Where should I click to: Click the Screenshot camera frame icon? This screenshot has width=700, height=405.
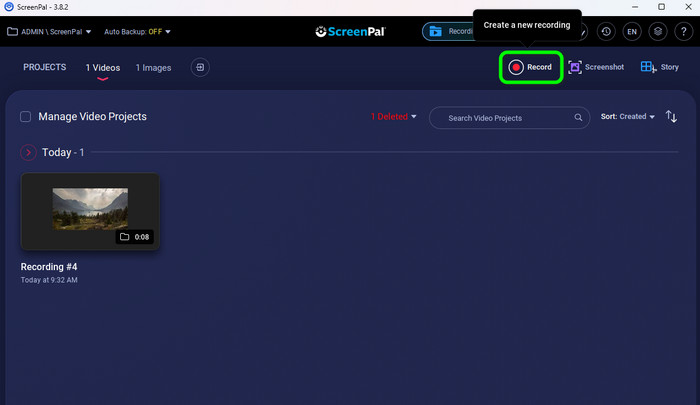coord(575,67)
